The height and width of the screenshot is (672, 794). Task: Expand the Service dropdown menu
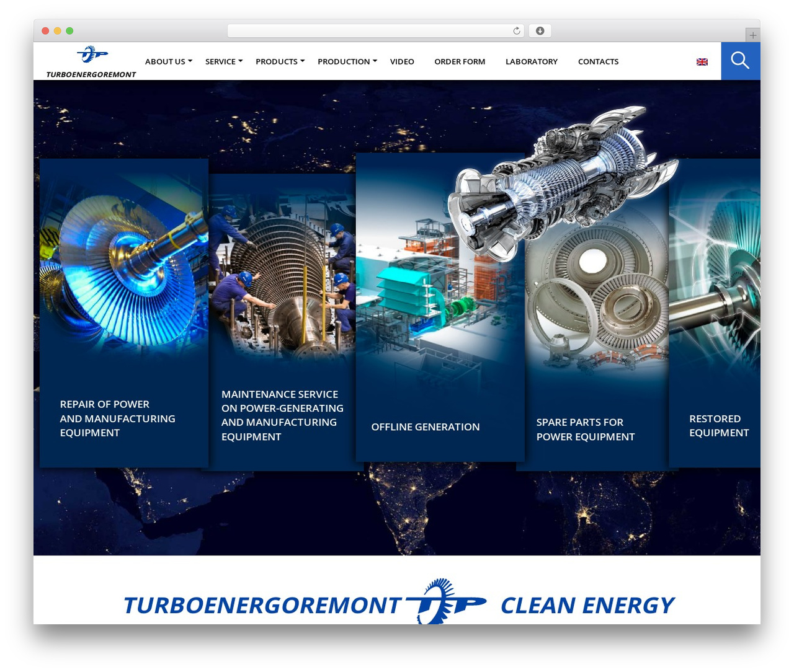coord(224,61)
